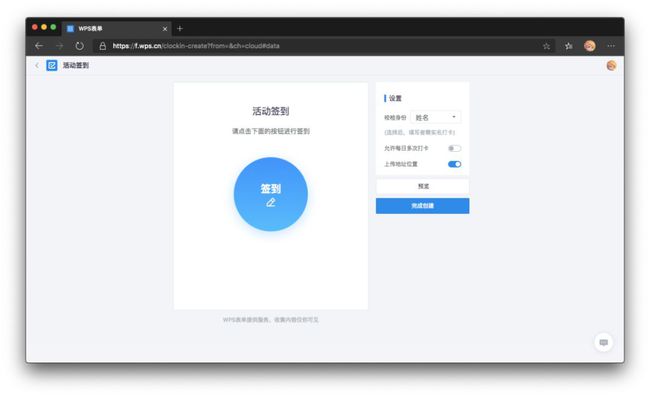Viewport: 650px width, 397px height.
Task: Click the 预览 preview button
Action: coord(422,186)
